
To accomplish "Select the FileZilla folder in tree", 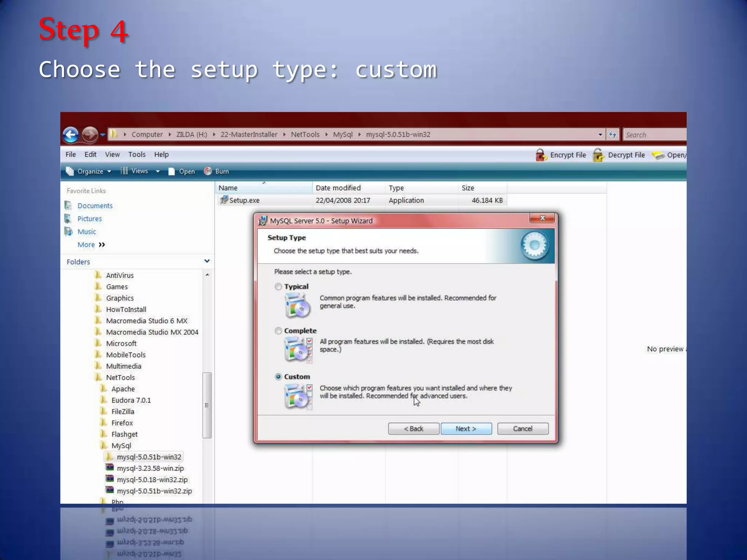I will click(x=123, y=411).
